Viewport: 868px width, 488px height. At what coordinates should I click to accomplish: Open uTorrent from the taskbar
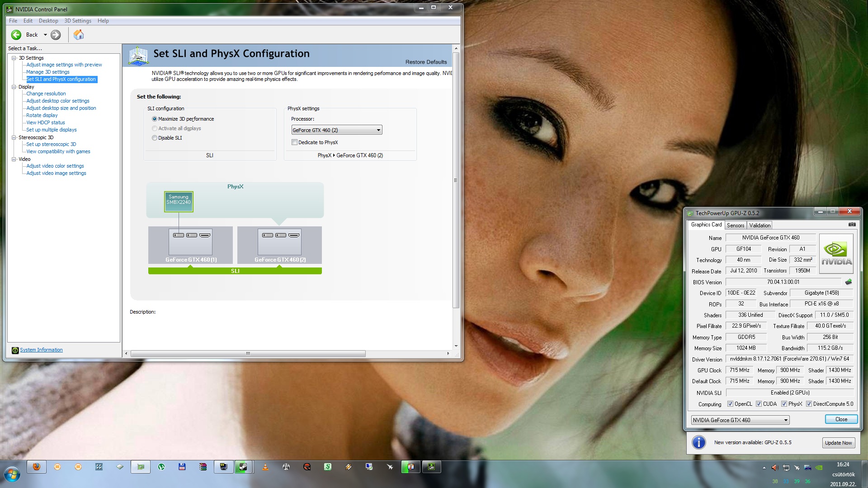pos(161,467)
